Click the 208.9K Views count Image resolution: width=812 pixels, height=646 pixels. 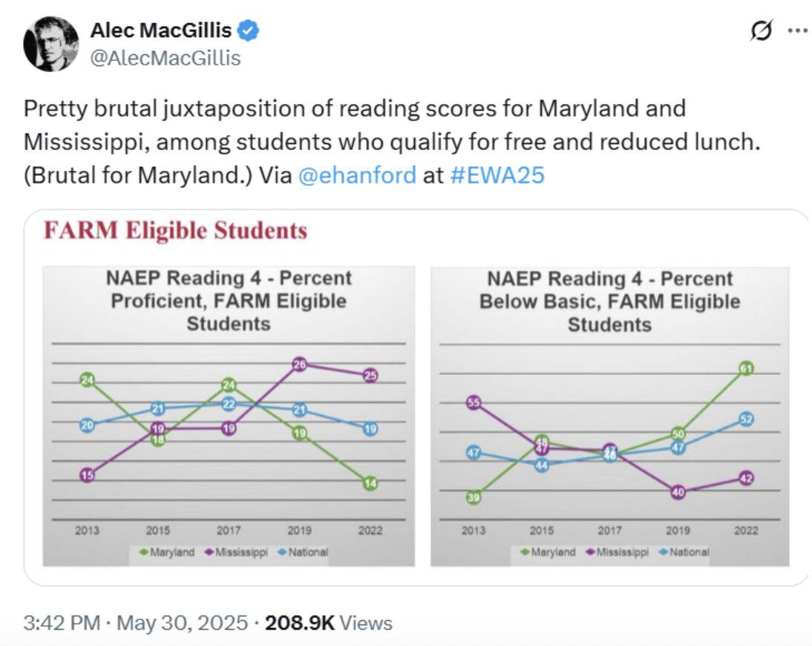[328, 622]
